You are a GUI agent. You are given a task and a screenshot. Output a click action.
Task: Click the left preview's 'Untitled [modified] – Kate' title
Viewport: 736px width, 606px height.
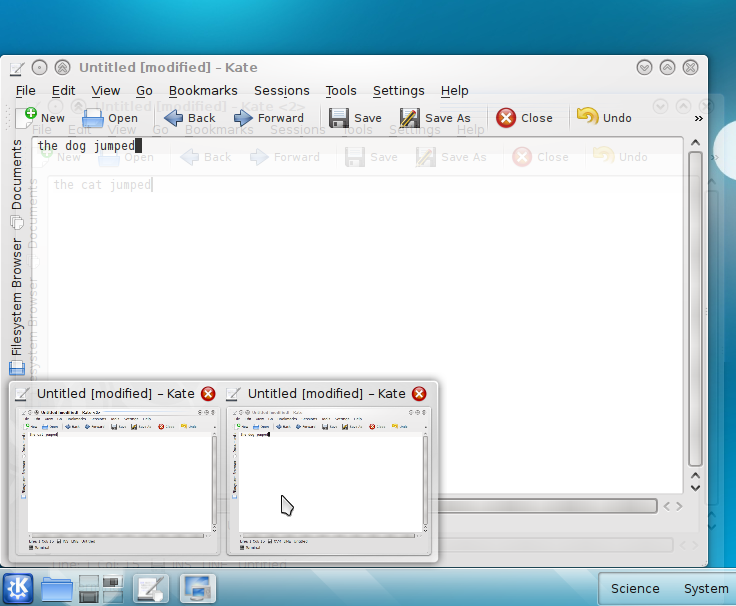[x=115, y=394]
